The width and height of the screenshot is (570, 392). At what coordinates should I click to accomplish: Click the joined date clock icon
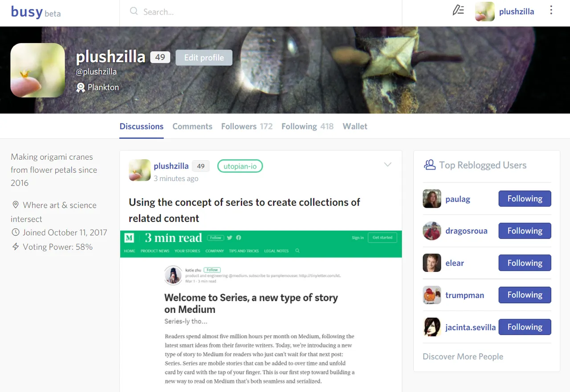click(16, 232)
